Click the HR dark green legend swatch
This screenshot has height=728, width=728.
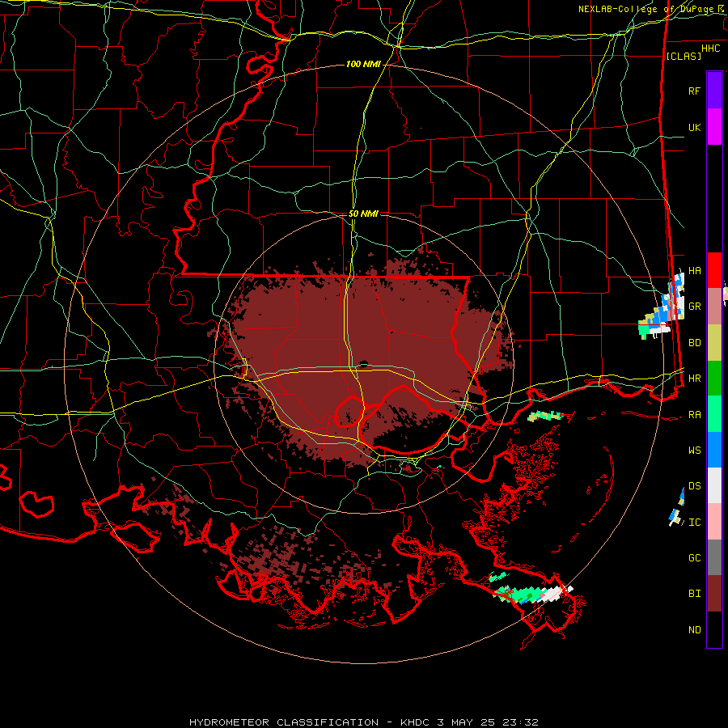(714, 378)
